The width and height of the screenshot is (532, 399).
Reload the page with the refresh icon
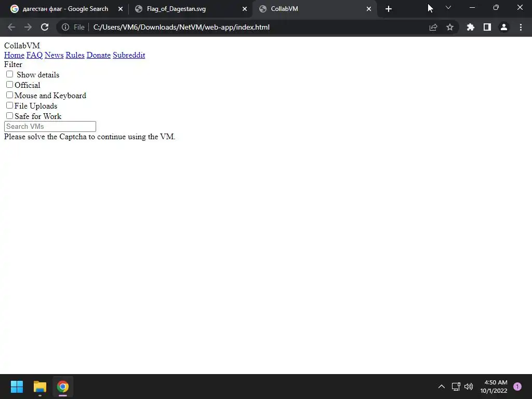click(x=45, y=27)
